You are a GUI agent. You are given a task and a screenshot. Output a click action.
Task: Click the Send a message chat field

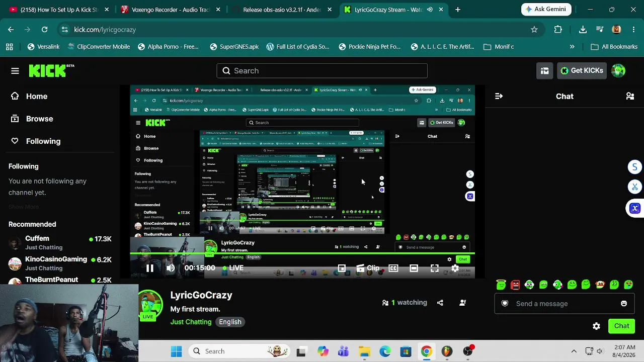pos(563,304)
